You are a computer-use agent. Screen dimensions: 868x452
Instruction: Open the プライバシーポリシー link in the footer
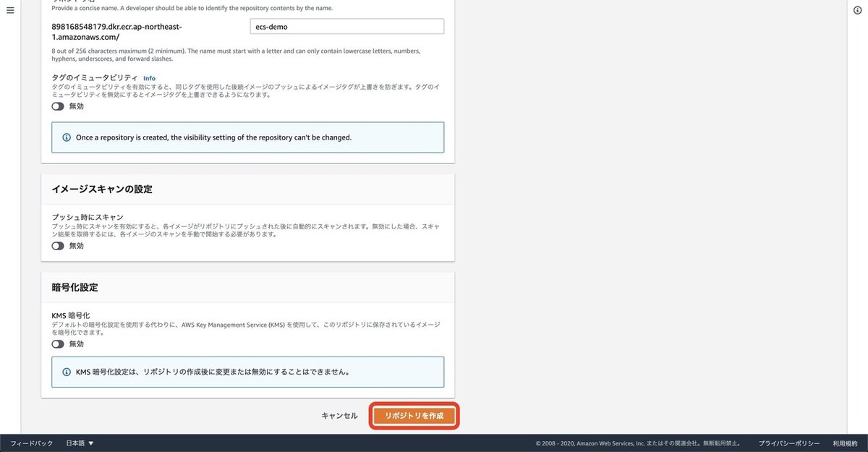click(x=788, y=443)
